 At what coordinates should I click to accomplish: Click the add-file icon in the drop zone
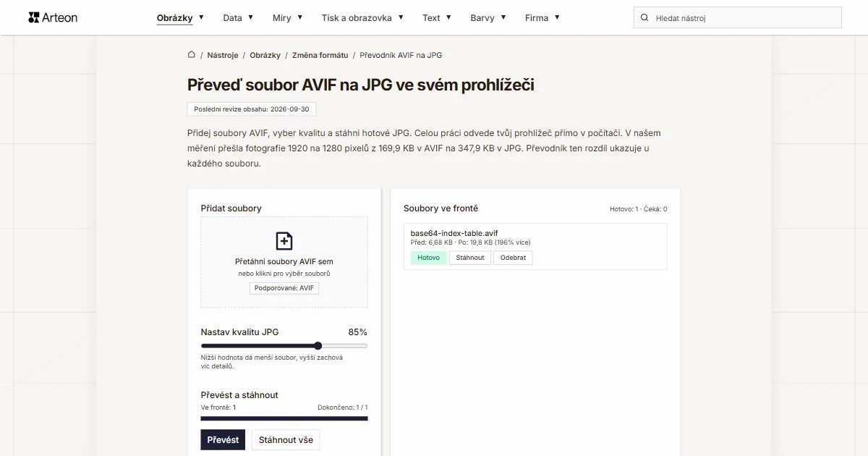284,241
